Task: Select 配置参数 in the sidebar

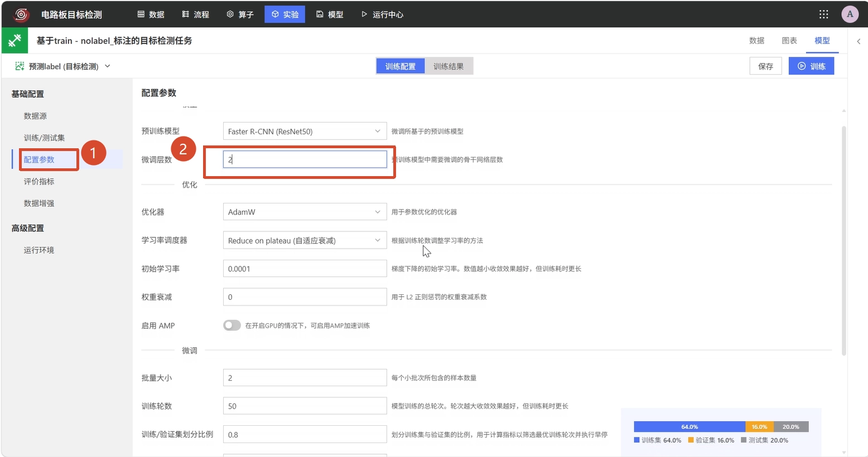Action: (39, 159)
